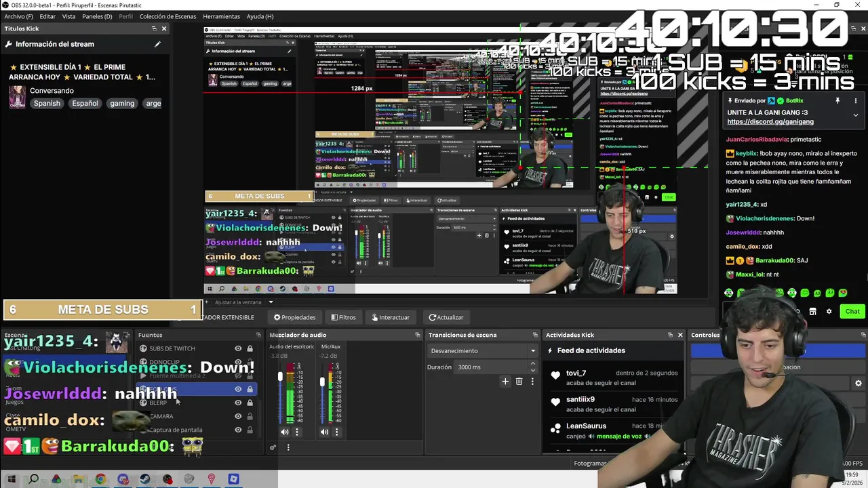The width and height of the screenshot is (868, 488).
Task: Undock the Mezclador de audio panel
Action: point(418,335)
